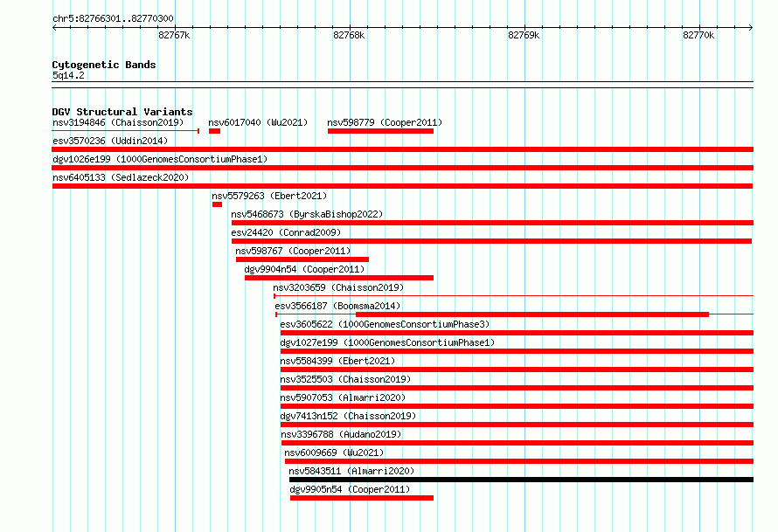Click the nsv3194846 (Chaisson2019) variant label
The image size is (778, 532).
coord(118,122)
